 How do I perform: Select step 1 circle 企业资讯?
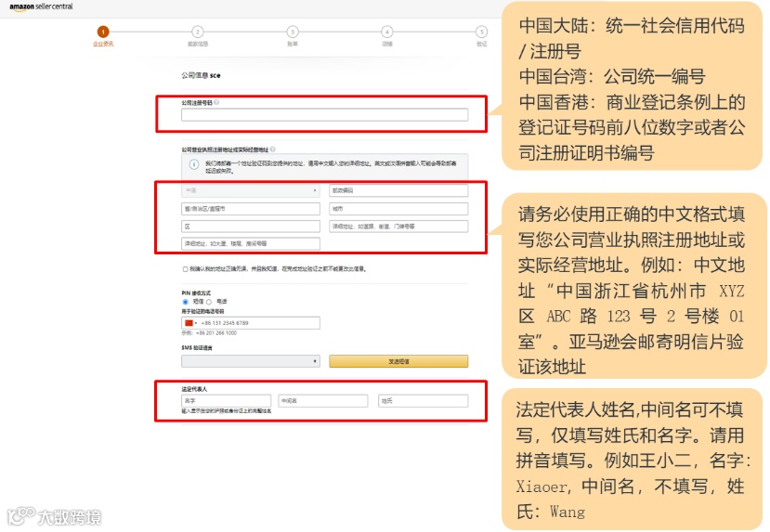[102, 32]
